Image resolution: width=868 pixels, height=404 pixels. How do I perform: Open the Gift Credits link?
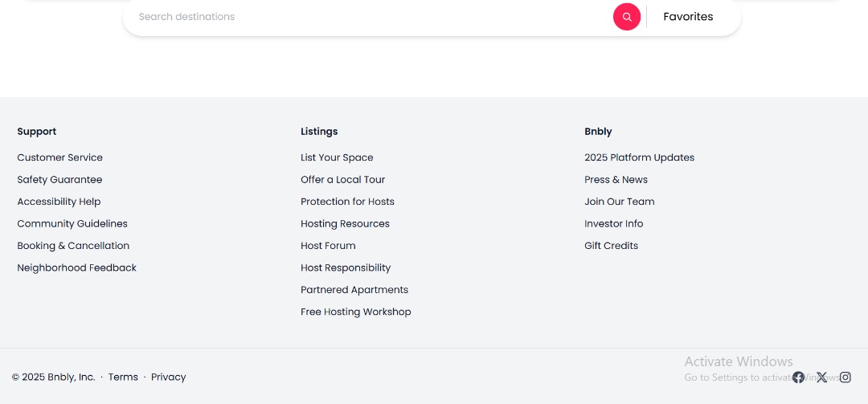[x=611, y=246]
